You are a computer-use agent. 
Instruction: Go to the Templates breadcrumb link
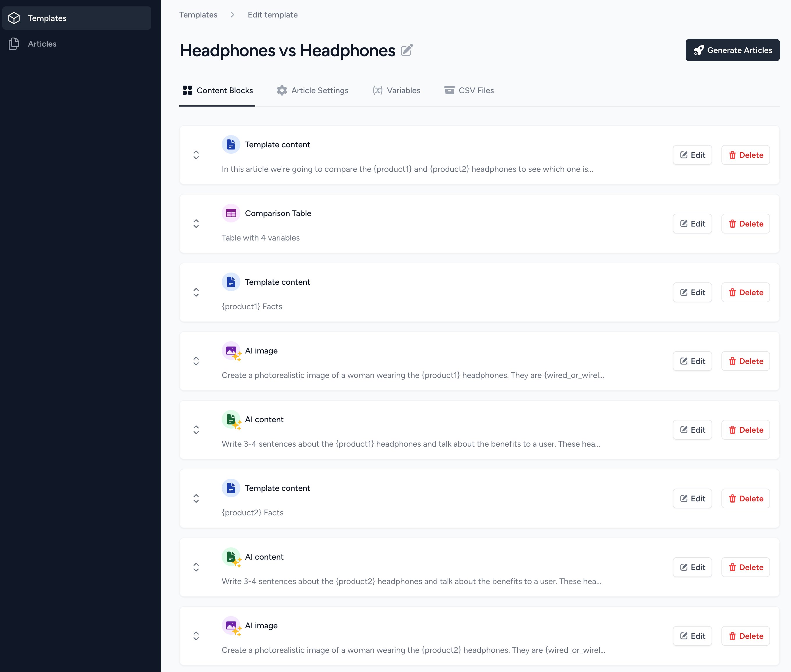[198, 15]
